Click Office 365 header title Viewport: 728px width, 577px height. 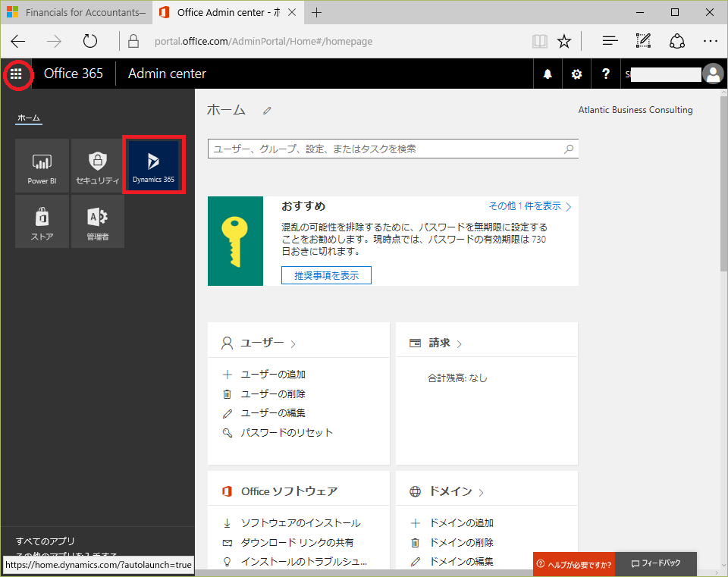point(74,74)
